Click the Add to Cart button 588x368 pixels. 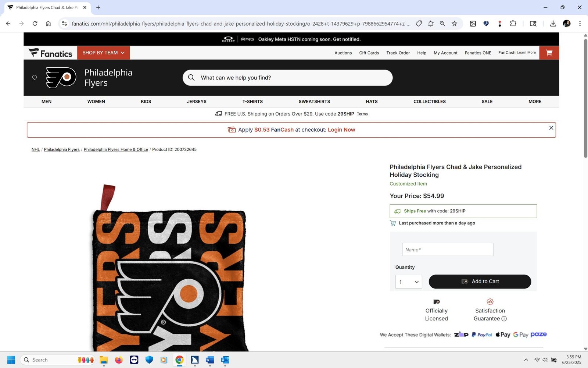coord(480,282)
